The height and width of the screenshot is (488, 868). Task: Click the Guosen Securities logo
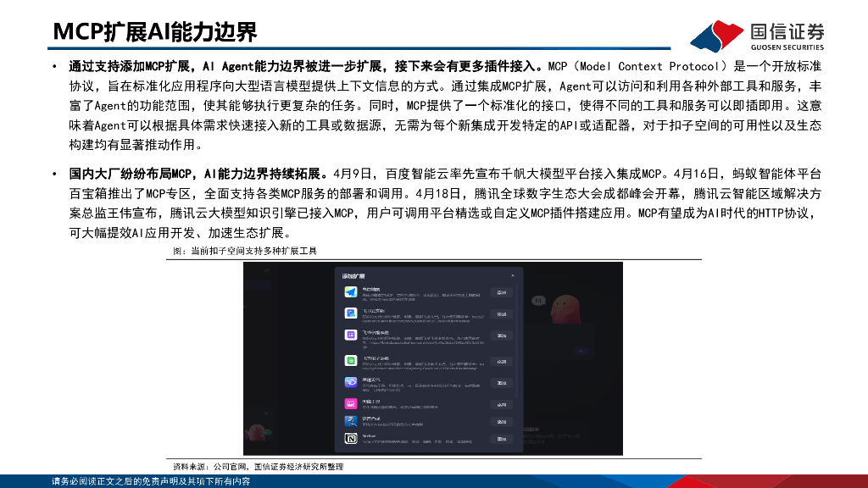(x=757, y=36)
